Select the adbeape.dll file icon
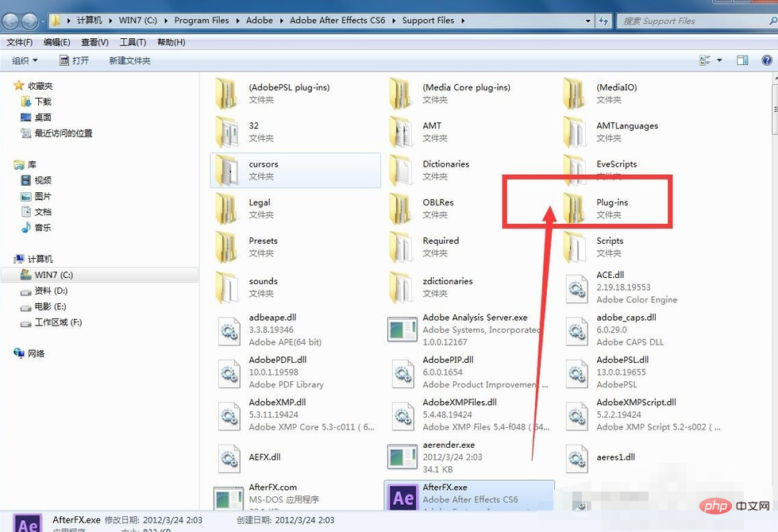This screenshot has width=778, height=532. (x=229, y=330)
